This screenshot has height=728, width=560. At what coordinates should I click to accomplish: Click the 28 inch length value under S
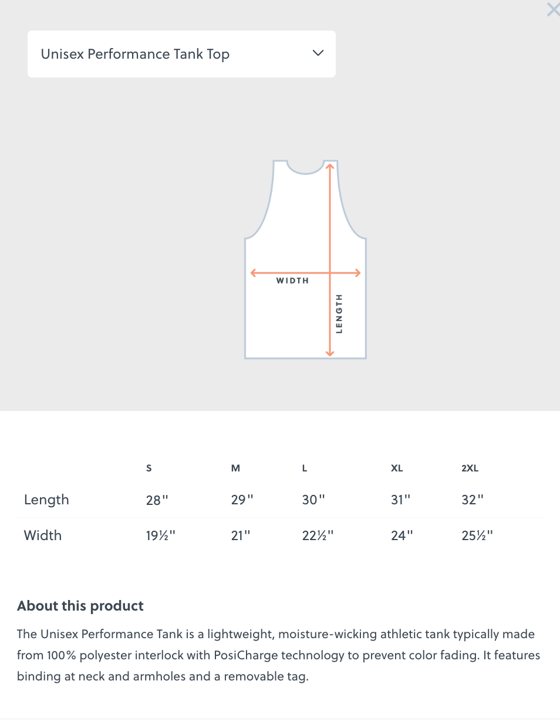pyautogui.click(x=157, y=500)
